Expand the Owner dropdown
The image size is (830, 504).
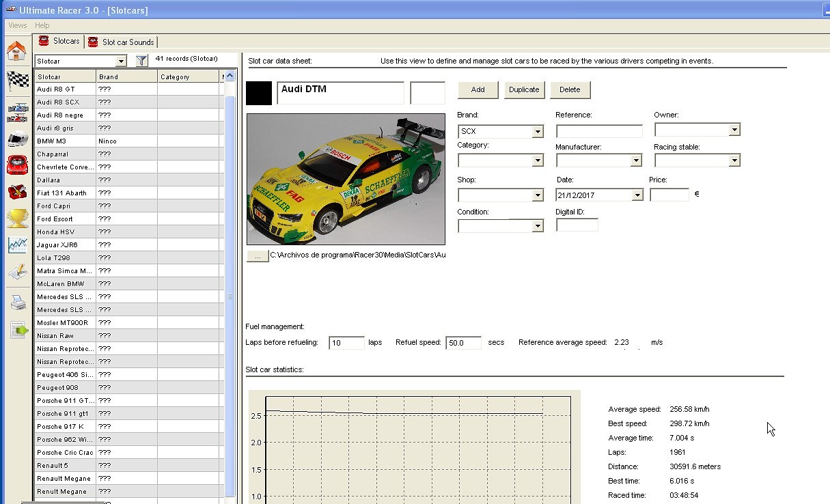pos(734,130)
